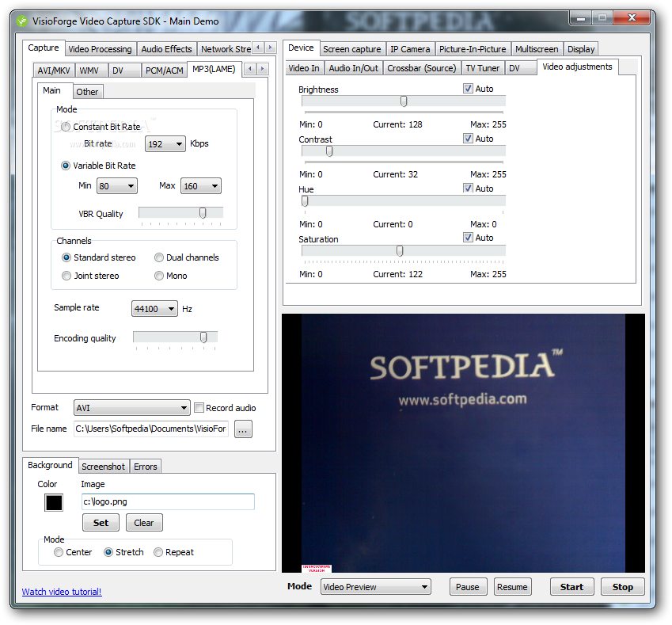Open the Format AVI dropdown
Image resolution: width=672 pixels, height=625 pixels.
pyautogui.click(x=131, y=407)
